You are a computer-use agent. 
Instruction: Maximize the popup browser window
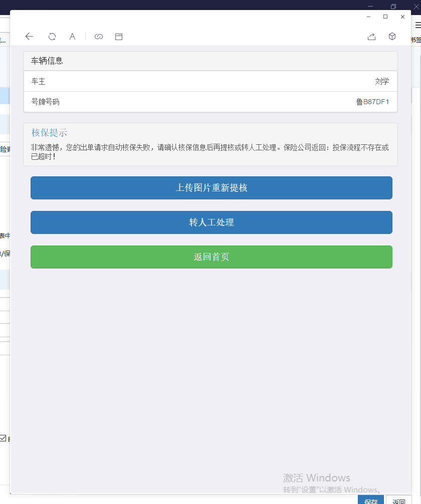click(x=385, y=17)
